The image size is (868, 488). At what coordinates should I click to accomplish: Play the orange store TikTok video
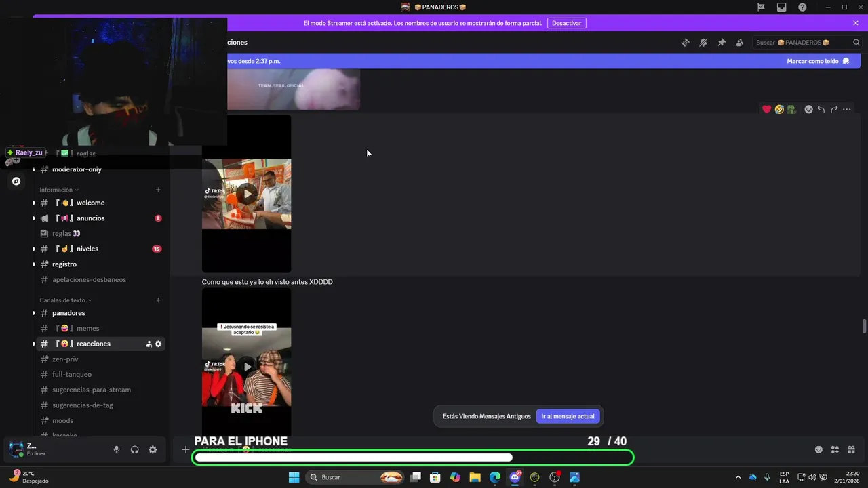(247, 194)
